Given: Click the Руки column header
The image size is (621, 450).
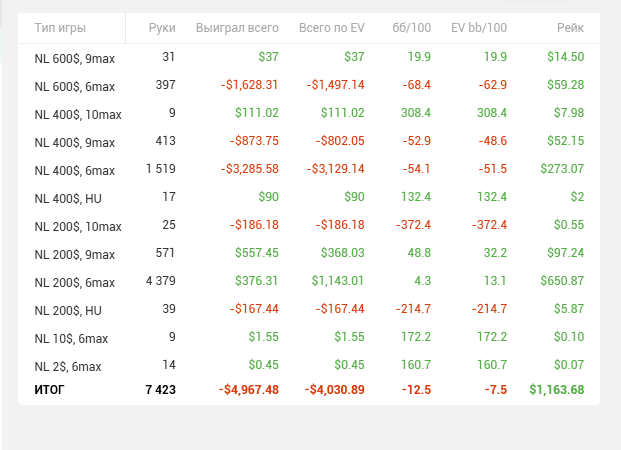Looking at the screenshot, I should (161, 28).
